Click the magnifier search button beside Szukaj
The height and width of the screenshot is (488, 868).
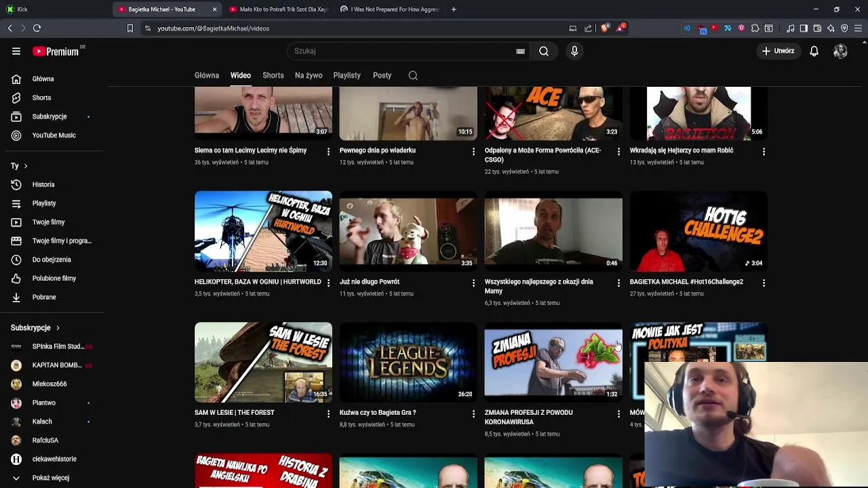click(544, 51)
